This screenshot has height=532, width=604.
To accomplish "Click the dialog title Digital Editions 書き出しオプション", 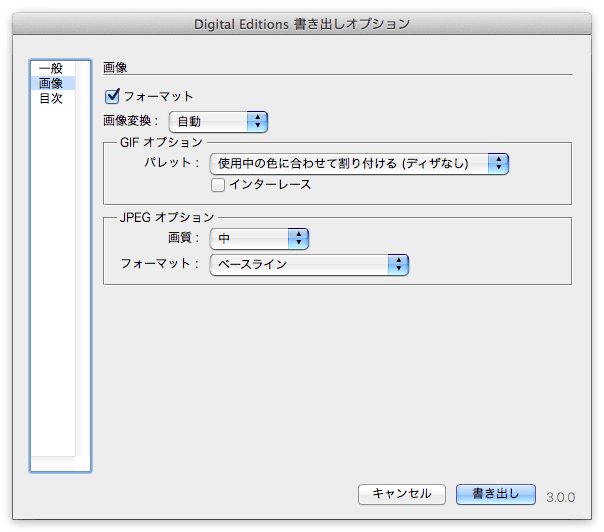I will (x=302, y=24).
